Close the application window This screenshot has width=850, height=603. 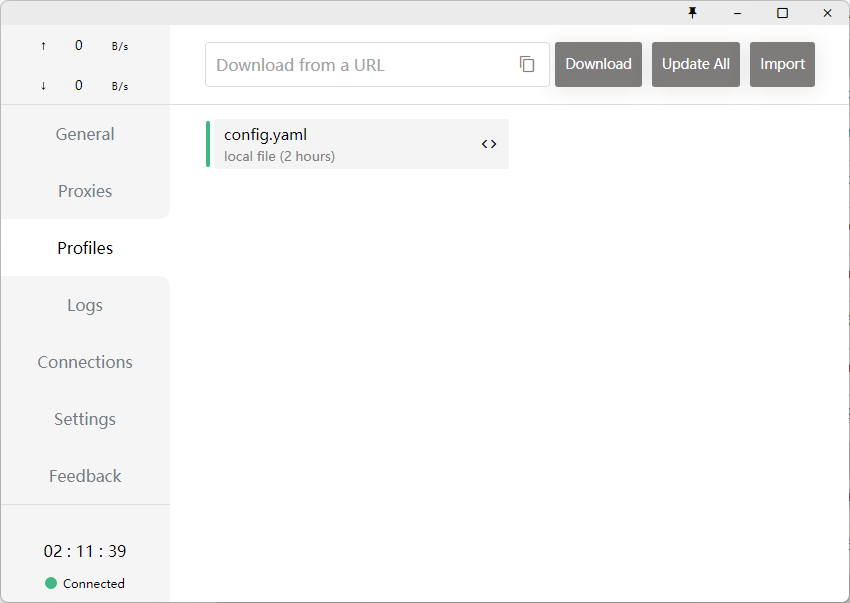coord(827,13)
